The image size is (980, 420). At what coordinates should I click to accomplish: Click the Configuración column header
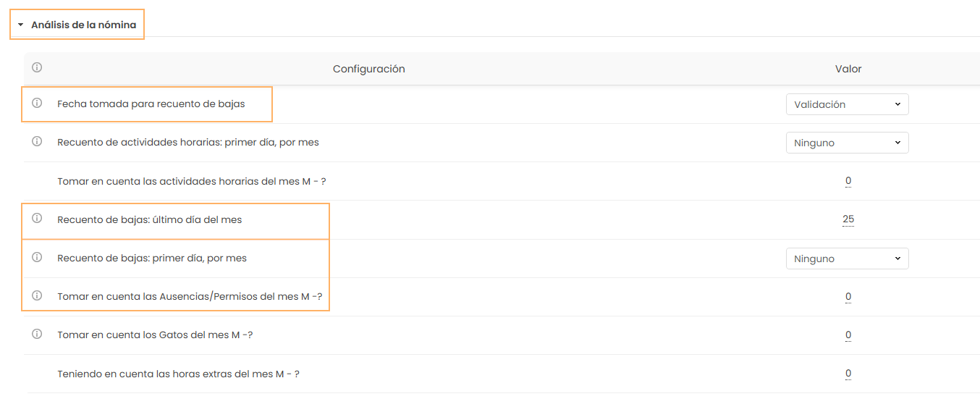[368, 69]
